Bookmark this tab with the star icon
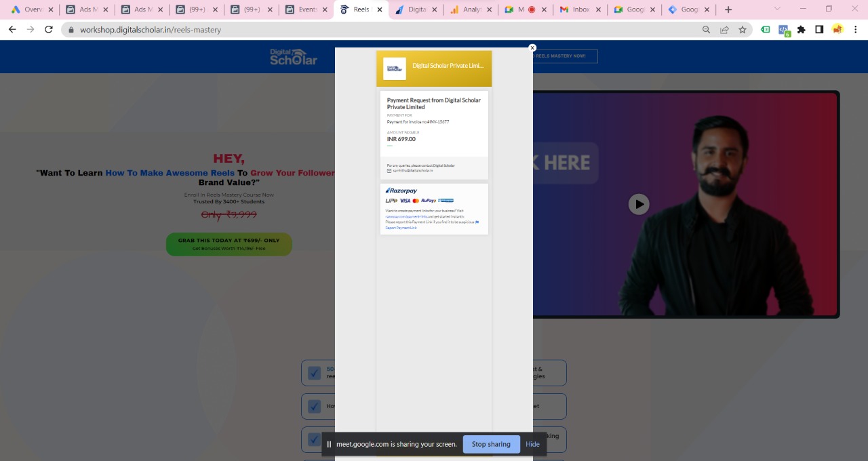Viewport: 868px width, 461px height. 743,30
